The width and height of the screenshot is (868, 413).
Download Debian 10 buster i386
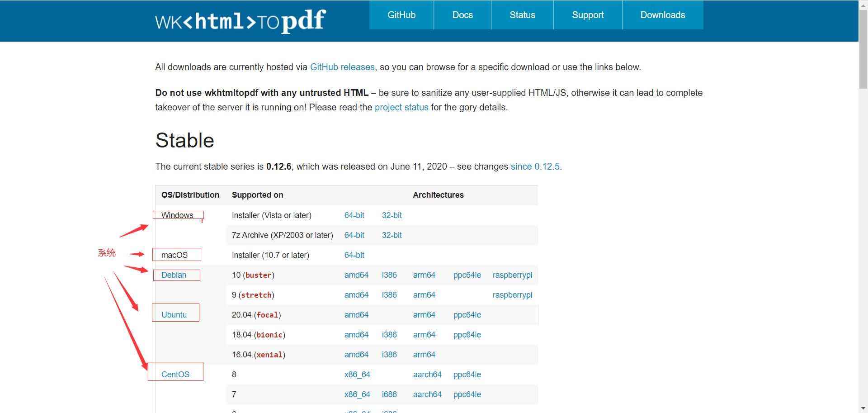(x=389, y=275)
